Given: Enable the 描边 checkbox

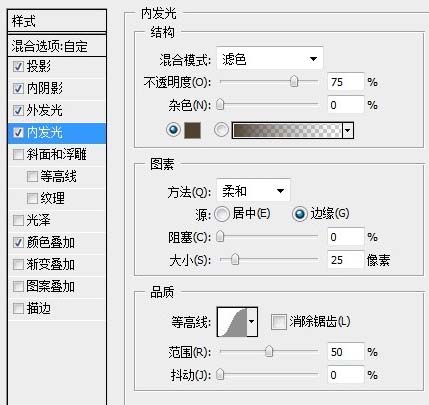Looking at the screenshot, I should pos(18,309).
